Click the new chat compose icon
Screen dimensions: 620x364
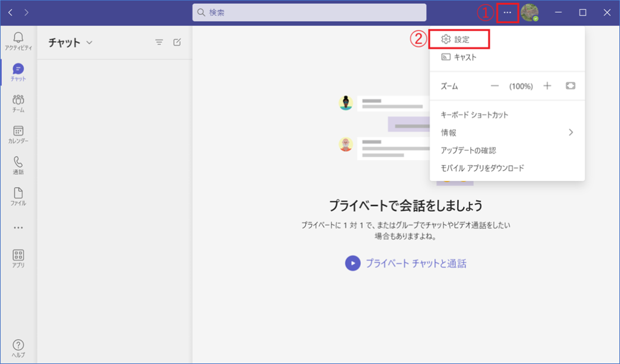pos(177,42)
